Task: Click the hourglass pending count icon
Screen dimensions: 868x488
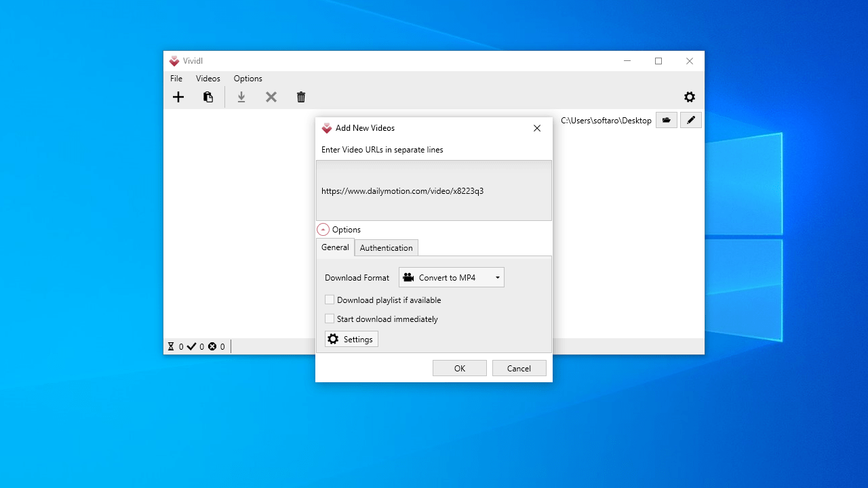Action: (171, 346)
